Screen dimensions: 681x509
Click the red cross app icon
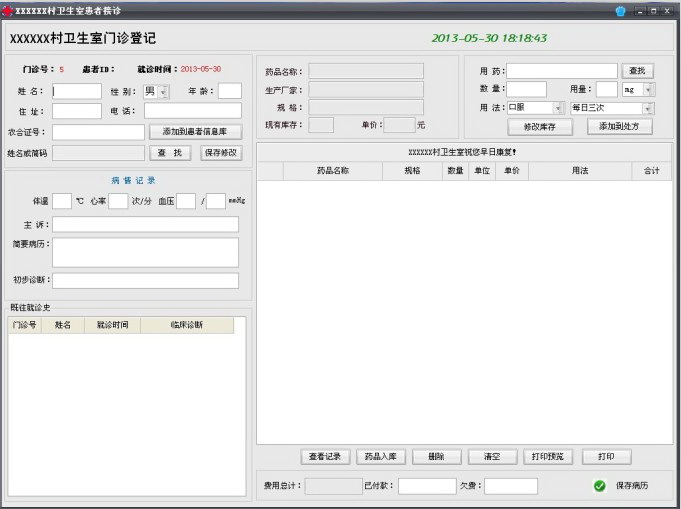[7, 11]
